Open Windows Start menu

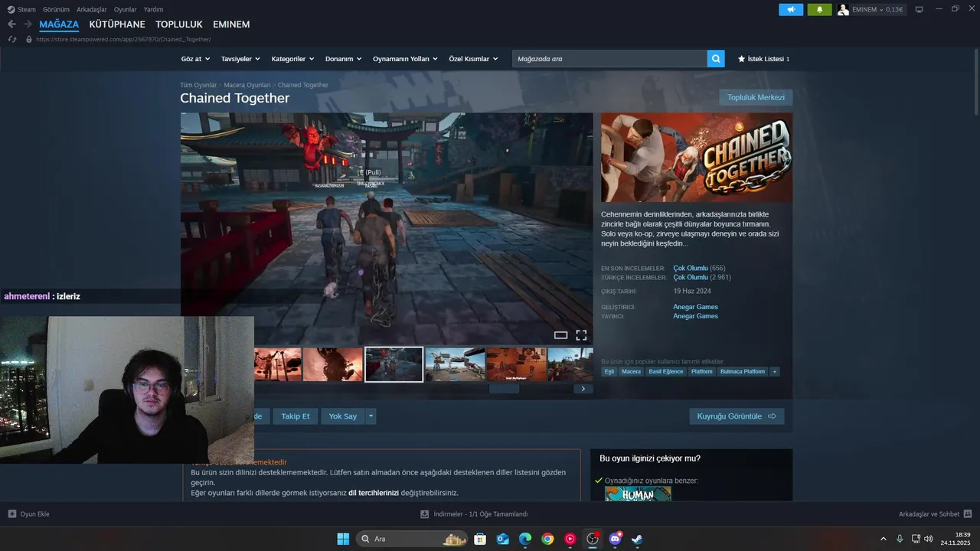click(343, 539)
